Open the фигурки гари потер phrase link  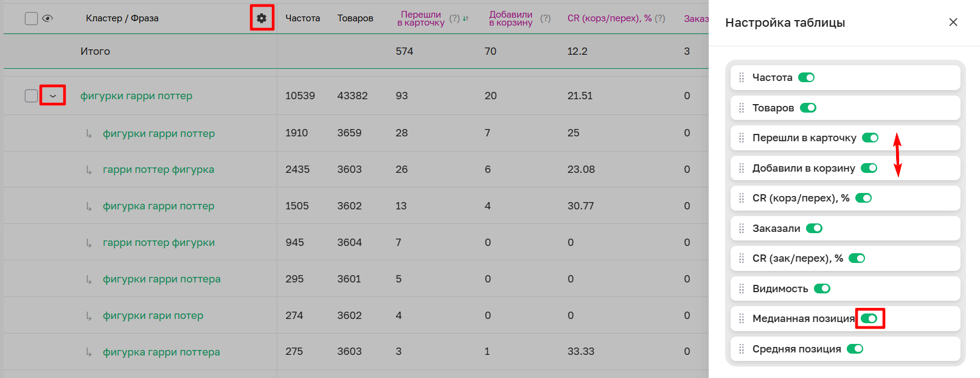153,315
